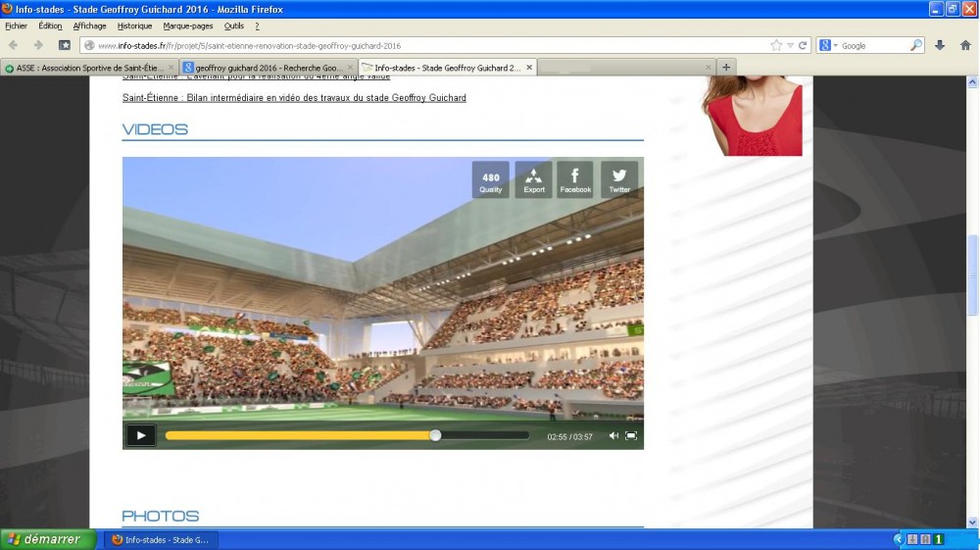
Task: Open the démarrer start menu
Action: pyautogui.click(x=48, y=539)
